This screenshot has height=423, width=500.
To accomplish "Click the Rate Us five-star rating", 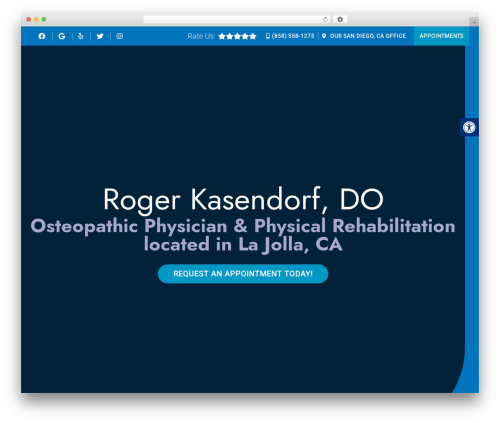I will (x=237, y=36).
